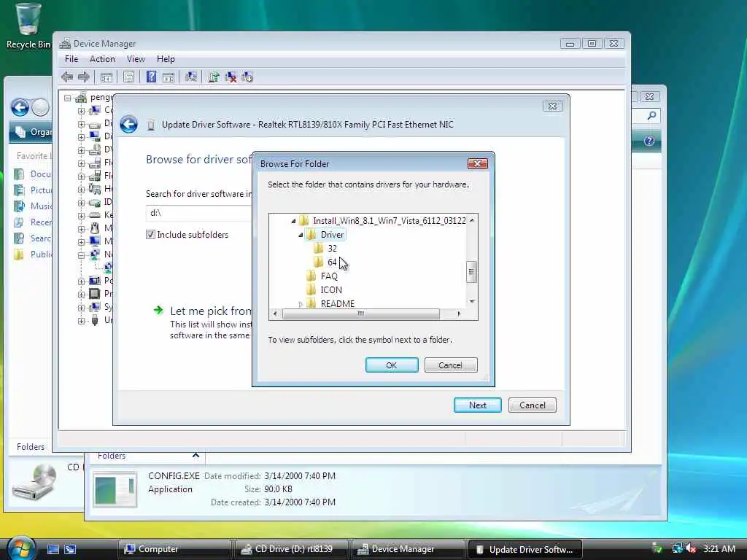This screenshot has height=560, width=747.
Task: Select the network adapter device under Network node
Action: (x=108, y=267)
